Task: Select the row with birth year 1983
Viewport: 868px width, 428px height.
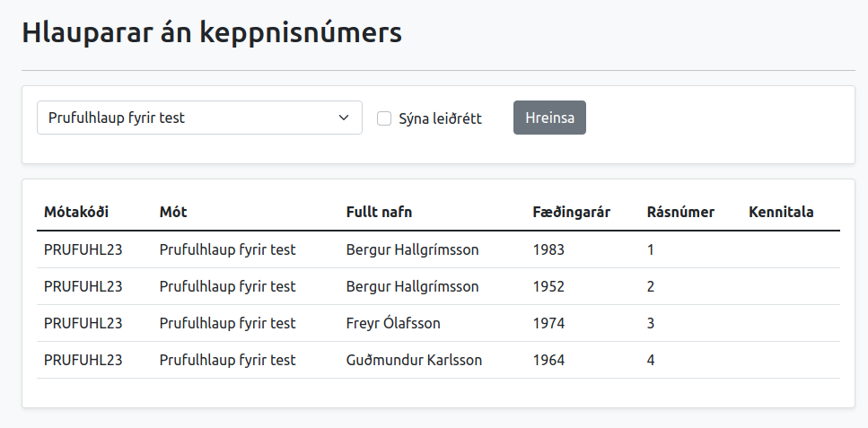Action: (x=548, y=249)
